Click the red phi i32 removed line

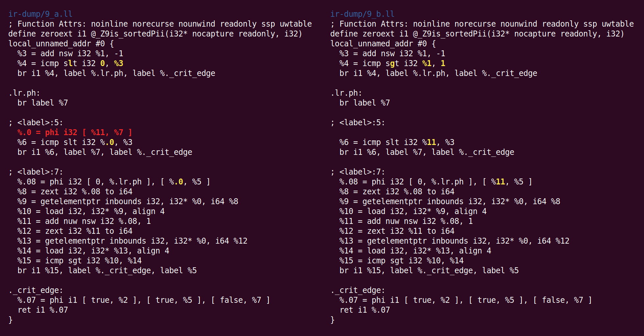pyautogui.click(x=75, y=132)
